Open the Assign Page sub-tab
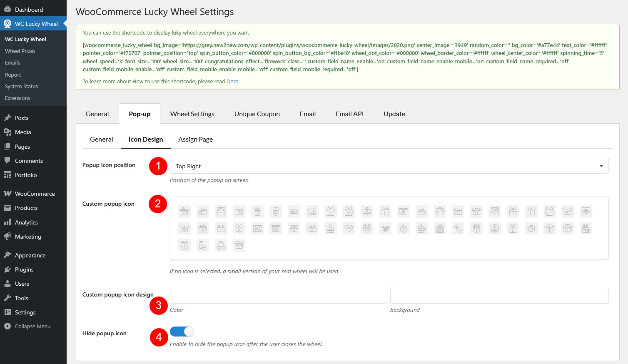 195,140
